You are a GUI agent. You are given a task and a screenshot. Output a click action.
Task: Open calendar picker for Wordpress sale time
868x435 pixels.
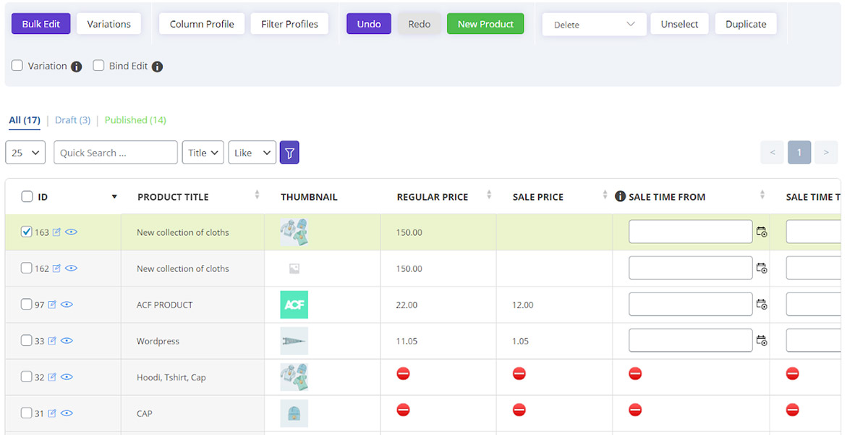pos(762,341)
